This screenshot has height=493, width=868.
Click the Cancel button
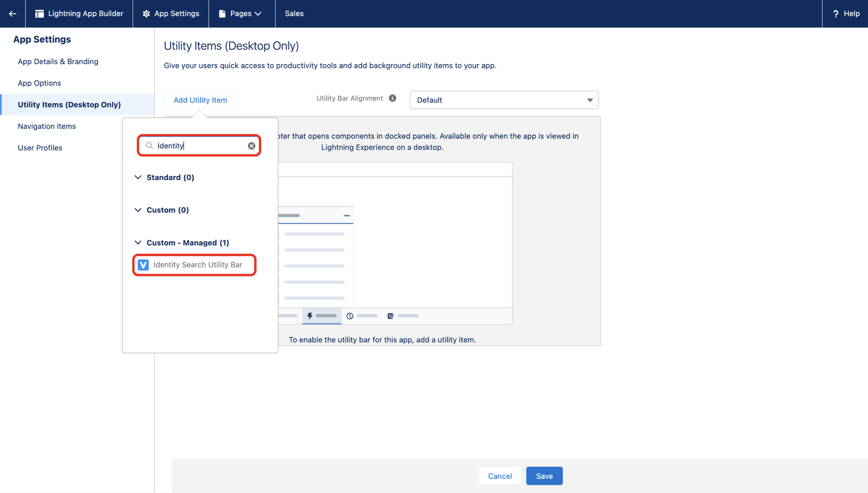[x=500, y=476]
